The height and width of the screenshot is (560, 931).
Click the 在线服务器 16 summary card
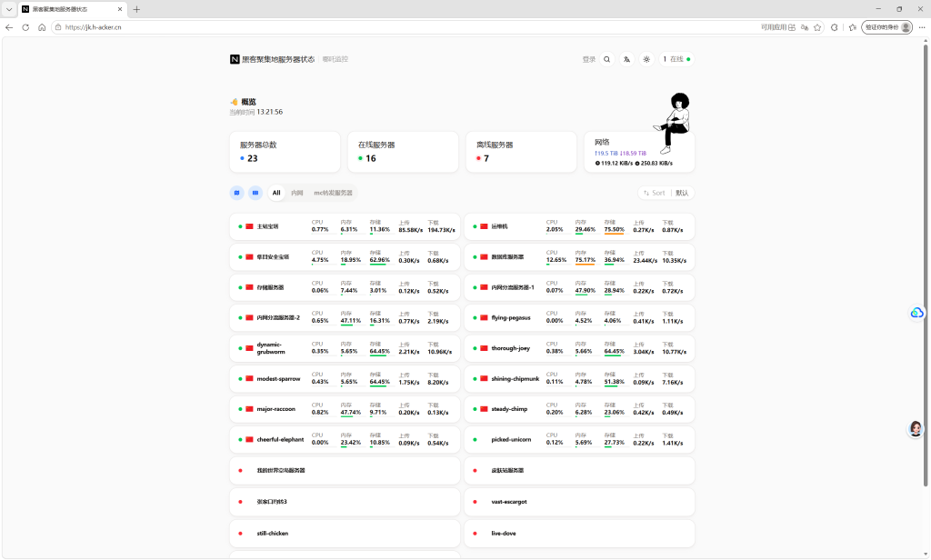pyautogui.click(x=403, y=152)
